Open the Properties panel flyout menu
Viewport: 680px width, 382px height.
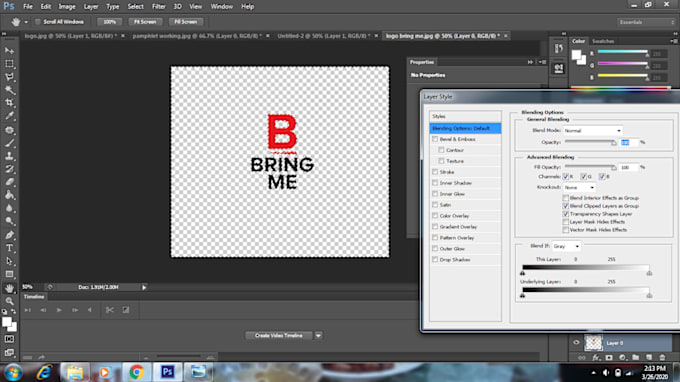pos(542,62)
